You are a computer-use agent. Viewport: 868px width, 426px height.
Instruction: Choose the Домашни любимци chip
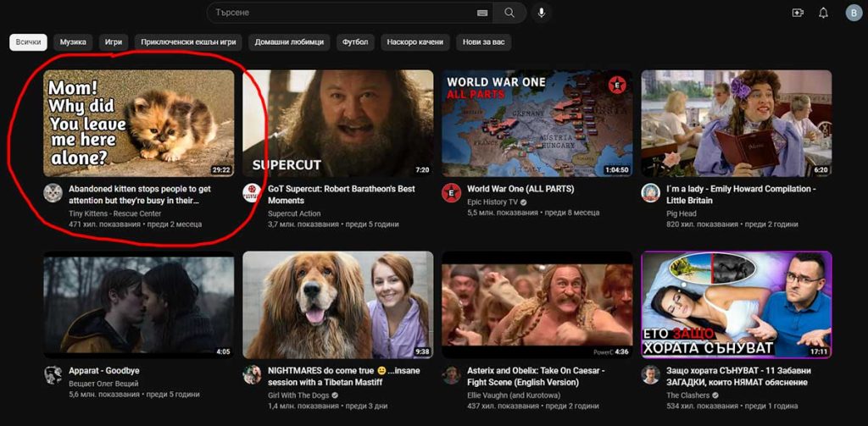pyautogui.click(x=288, y=41)
